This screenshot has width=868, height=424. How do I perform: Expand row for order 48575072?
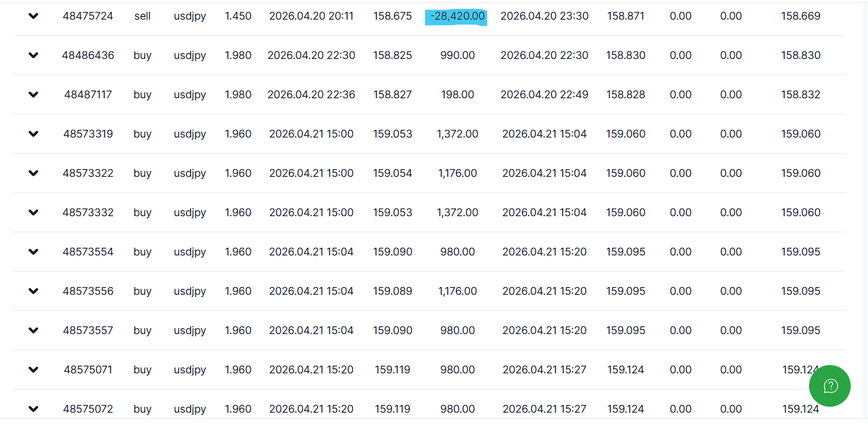coord(33,409)
